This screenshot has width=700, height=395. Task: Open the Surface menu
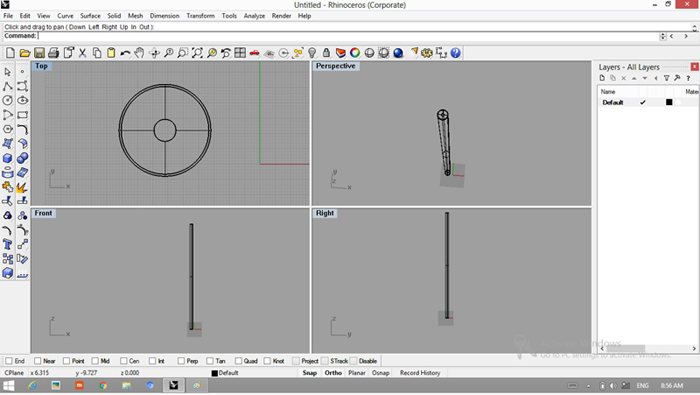(90, 16)
